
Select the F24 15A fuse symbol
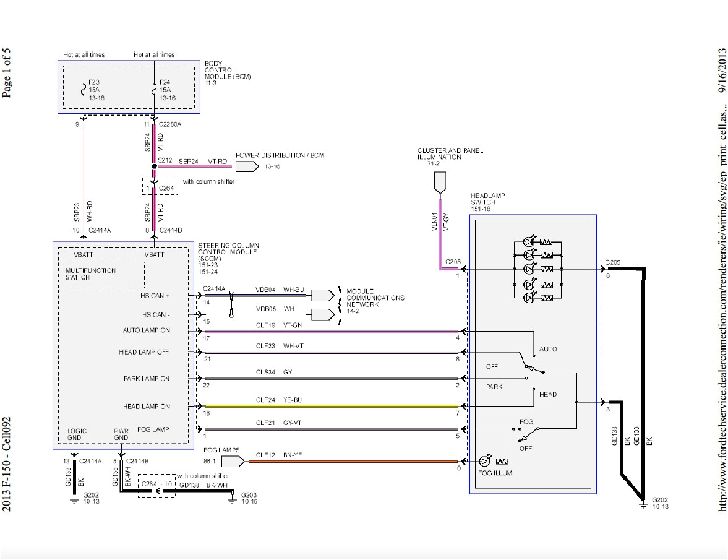154,88
